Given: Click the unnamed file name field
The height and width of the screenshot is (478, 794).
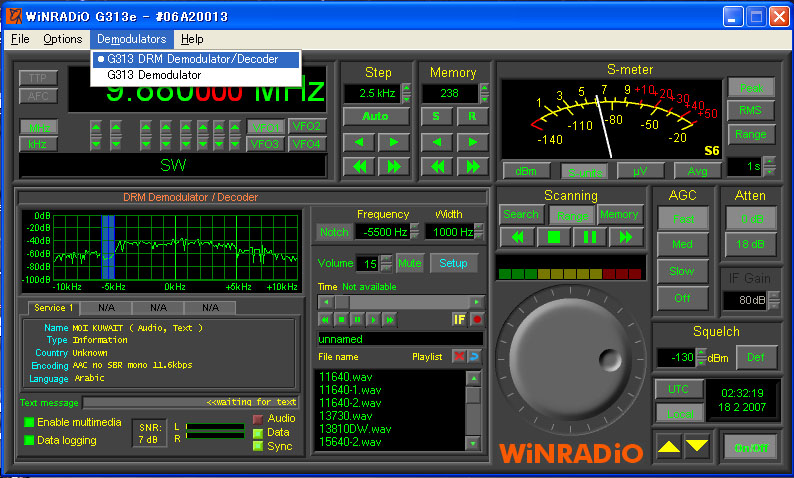Looking at the screenshot, I should [400, 339].
